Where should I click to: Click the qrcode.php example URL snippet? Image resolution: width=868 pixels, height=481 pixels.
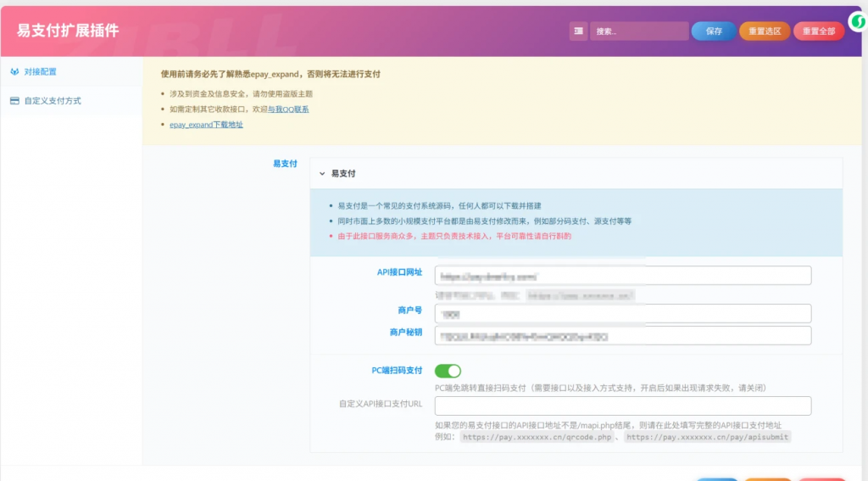[537, 438]
